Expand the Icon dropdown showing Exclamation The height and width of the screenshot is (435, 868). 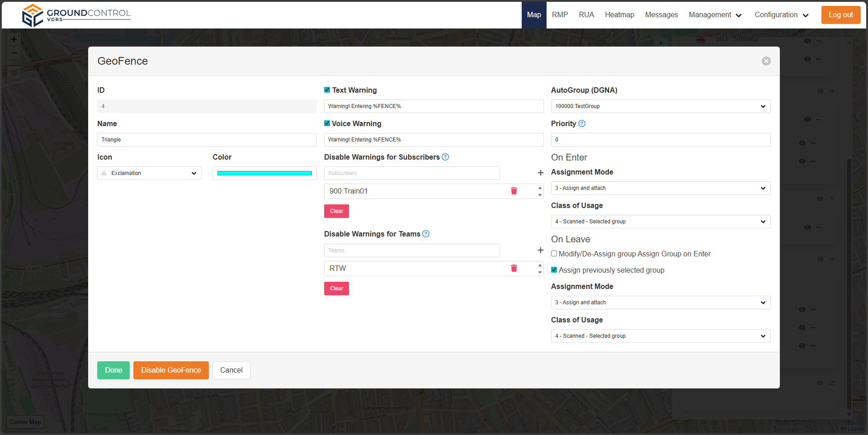tap(149, 173)
